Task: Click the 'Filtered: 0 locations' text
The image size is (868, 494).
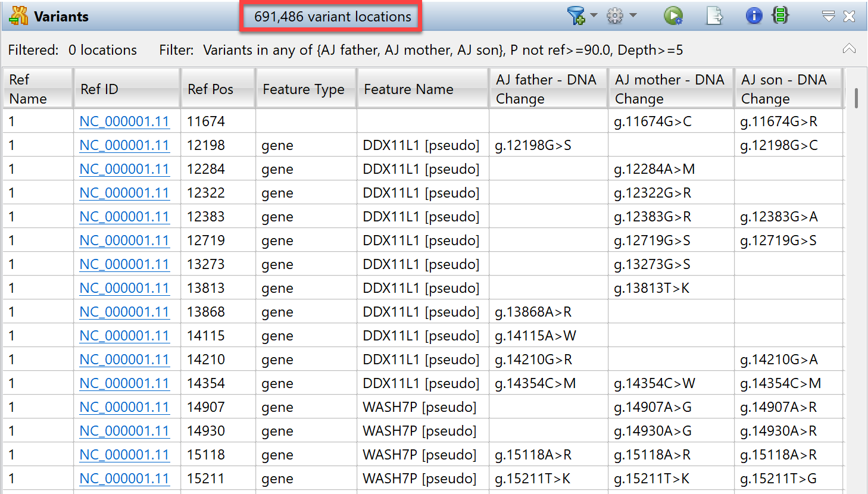Action: coord(73,50)
